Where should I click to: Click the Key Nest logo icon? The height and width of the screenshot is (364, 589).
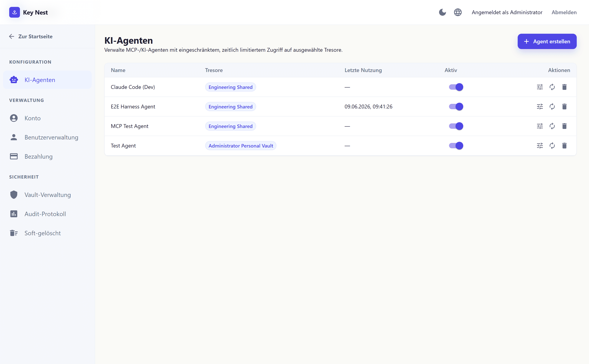pyautogui.click(x=14, y=12)
